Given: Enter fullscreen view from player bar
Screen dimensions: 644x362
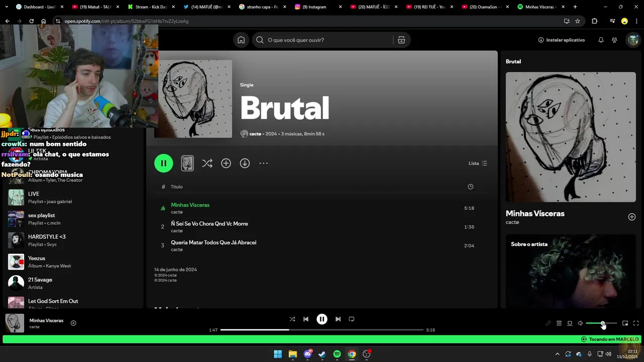Looking at the screenshot, I should [636, 323].
